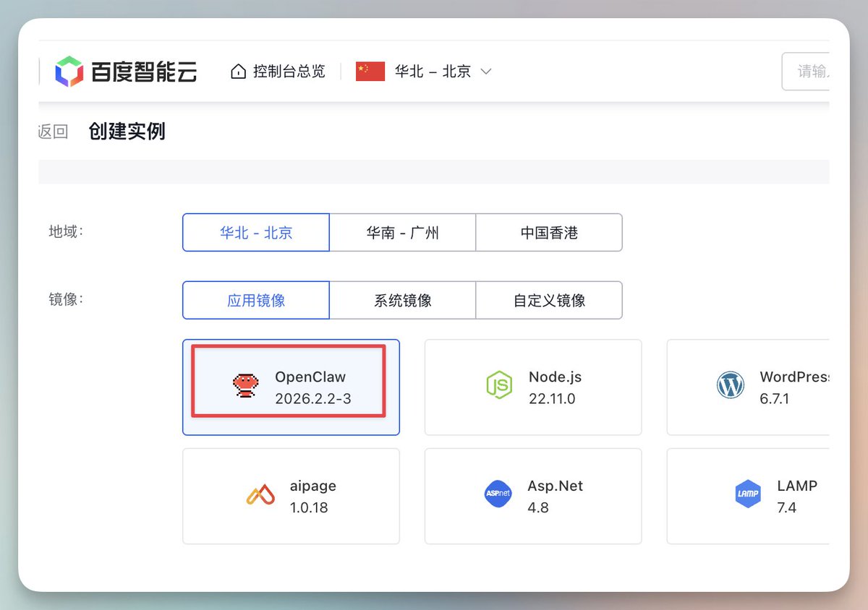Click the LAMP version 7.4 text
The width and height of the screenshot is (868, 610).
(787, 507)
